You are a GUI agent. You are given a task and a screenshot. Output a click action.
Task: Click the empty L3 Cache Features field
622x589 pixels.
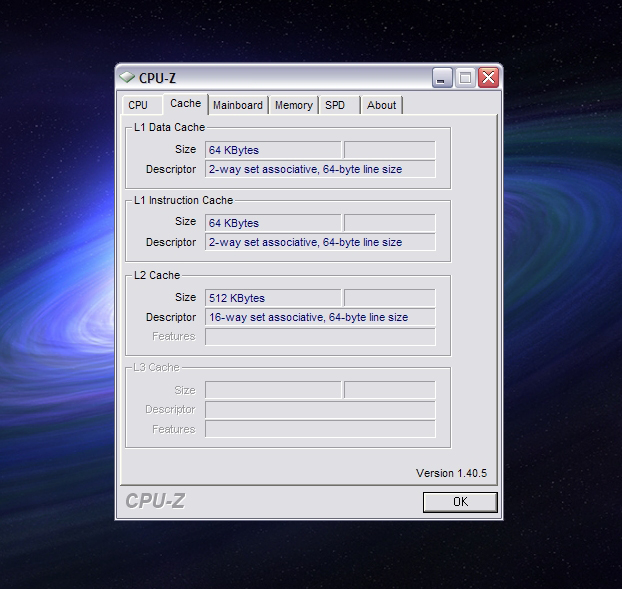[320, 429]
